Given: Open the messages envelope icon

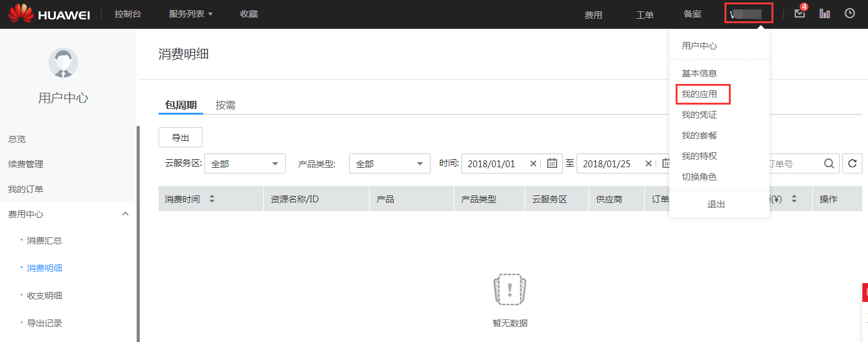Looking at the screenshot, I should [799, 13].
